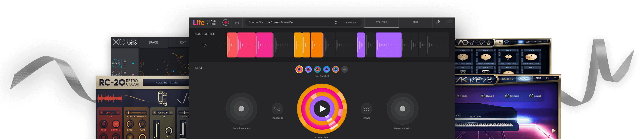
Task: Open FX tab in Addictive Drums 2
Action: (x=535, y=42)
